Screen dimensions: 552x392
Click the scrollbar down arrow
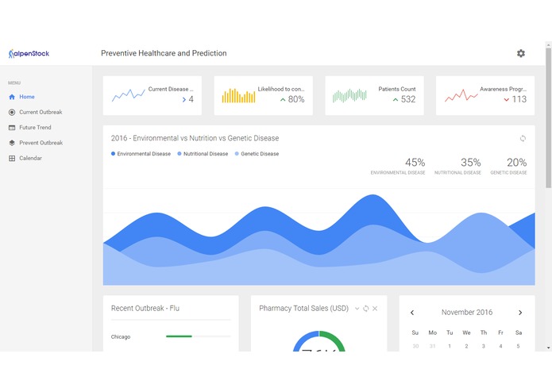[x=548, y=348]
